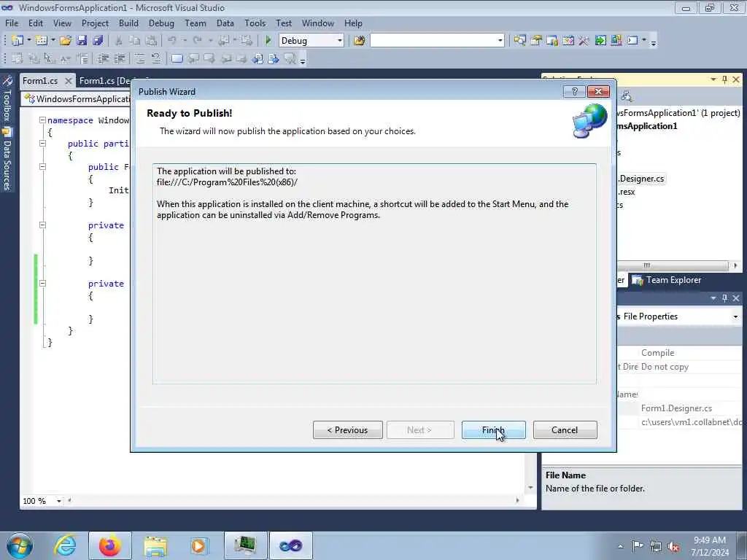This screenshot has width=747, height=560.
Task: Cancel the Publish Wizard
Action: pos(565,430)
